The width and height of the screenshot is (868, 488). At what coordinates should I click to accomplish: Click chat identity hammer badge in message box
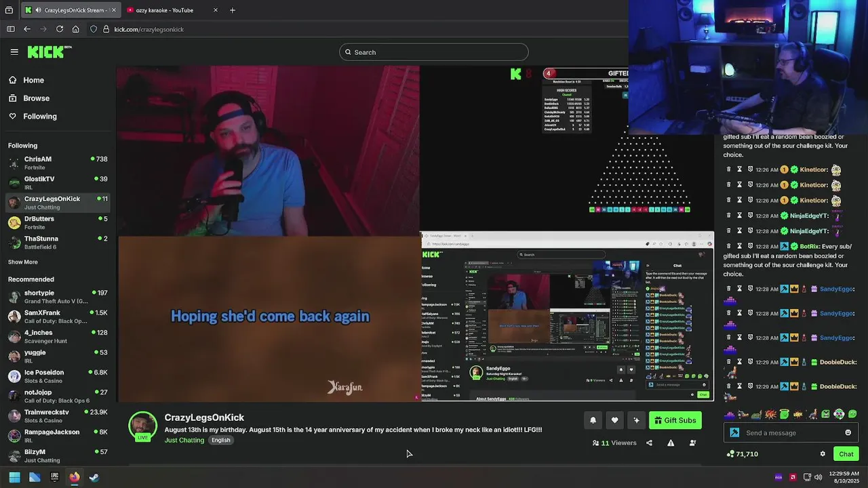pyautogui.click(x=734, y=432)
